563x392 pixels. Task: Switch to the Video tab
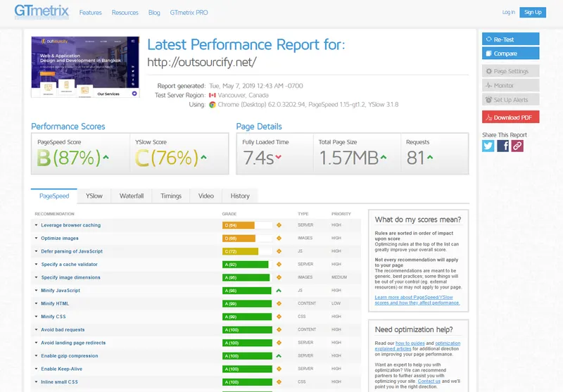click(206, 196)
